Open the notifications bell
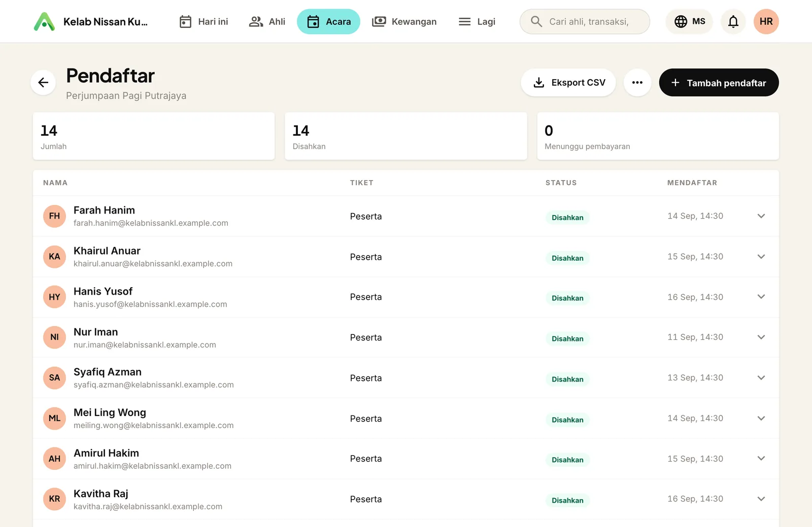 [733, 21]
